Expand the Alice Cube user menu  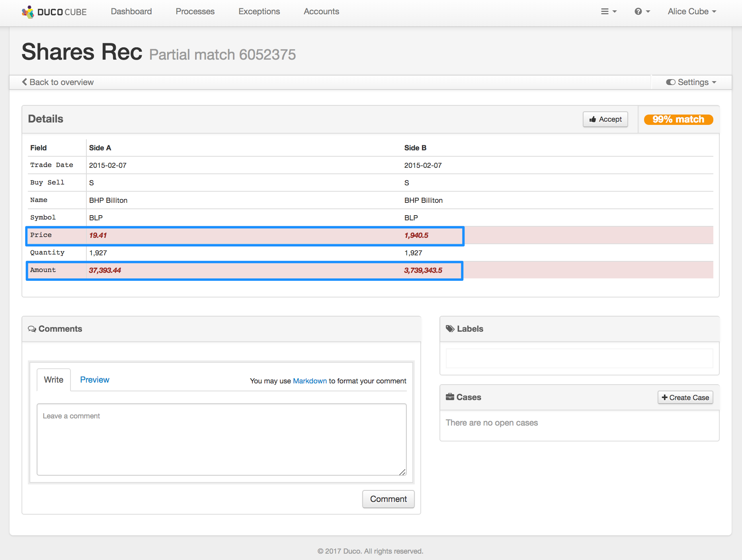coord(691,12)
